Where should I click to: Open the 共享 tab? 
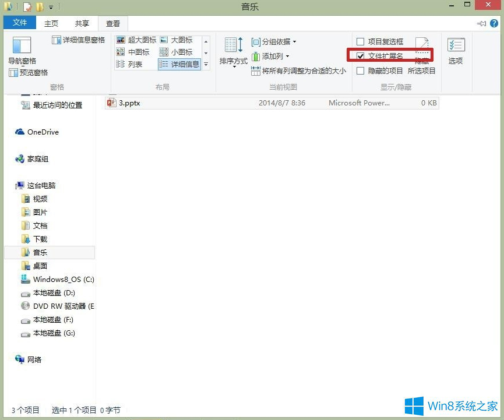pyautogui.click(x=82, y=23)
